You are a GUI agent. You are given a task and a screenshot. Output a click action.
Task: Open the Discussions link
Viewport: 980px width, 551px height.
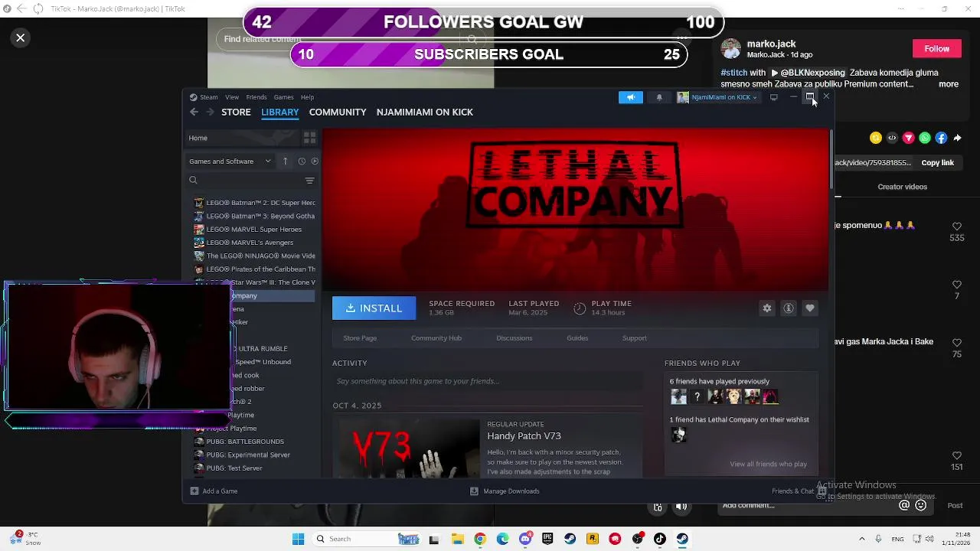514,338
